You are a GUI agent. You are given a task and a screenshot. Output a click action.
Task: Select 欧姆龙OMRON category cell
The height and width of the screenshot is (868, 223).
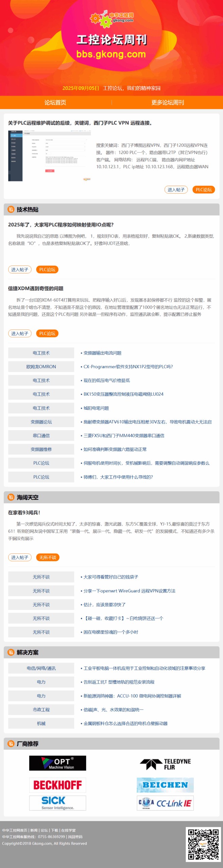[41, 367]
